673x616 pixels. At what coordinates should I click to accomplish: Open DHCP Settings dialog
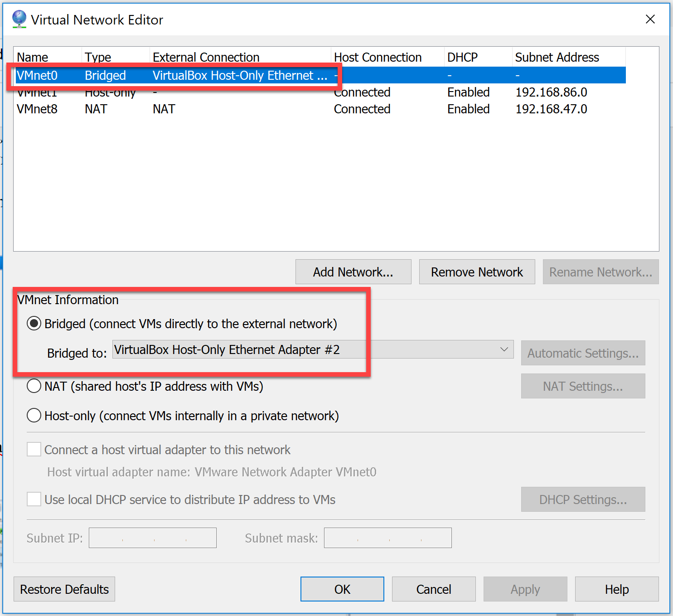tap(583, 499)
